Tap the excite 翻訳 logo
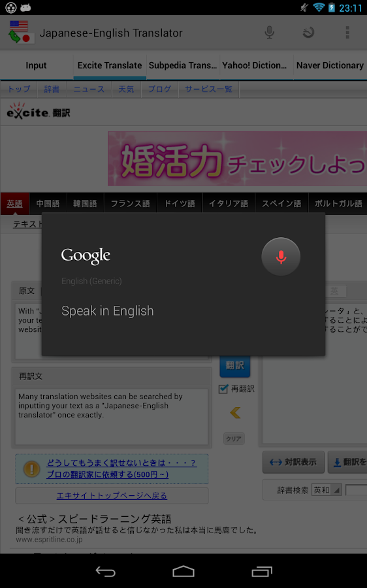Image resolution: width=367 pixels, height=588 pixels. tap(39, 111)
